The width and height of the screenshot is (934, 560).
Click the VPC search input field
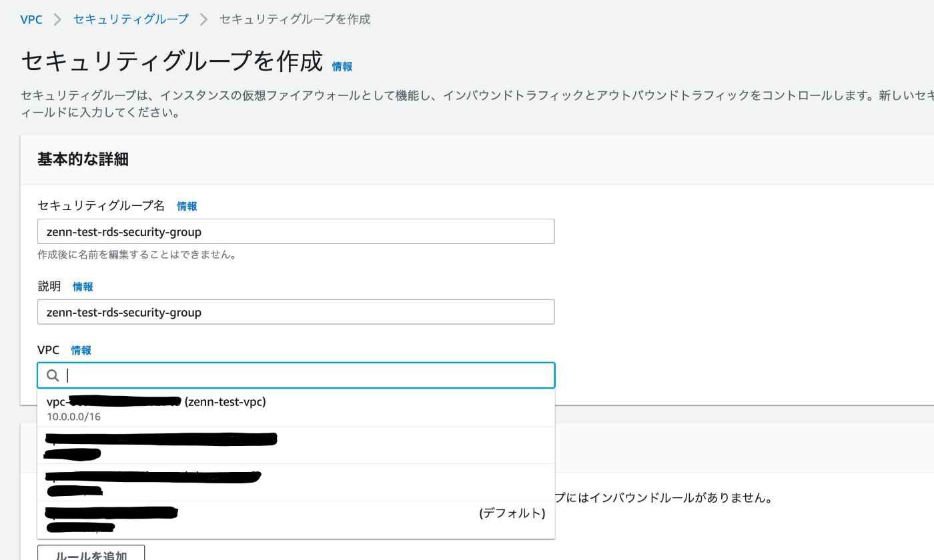[296, 375]
